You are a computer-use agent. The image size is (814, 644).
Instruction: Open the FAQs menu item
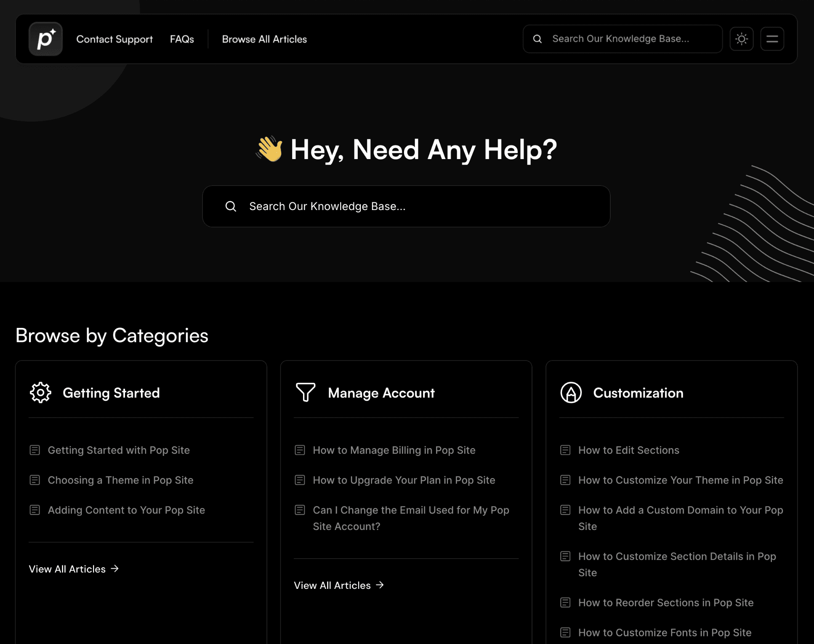pos(181,39)
